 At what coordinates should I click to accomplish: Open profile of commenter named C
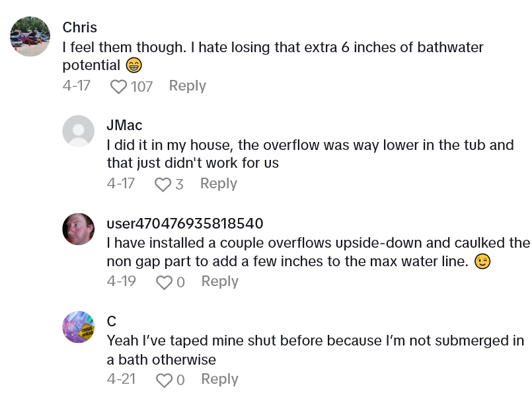pos(112,321)
